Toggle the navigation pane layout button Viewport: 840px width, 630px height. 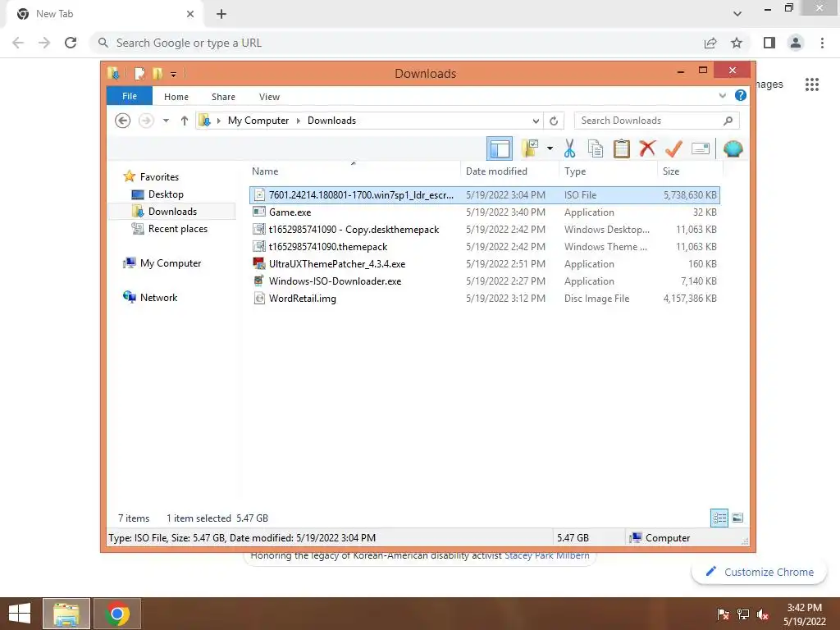pyautogui.click(x=500, y=148)
